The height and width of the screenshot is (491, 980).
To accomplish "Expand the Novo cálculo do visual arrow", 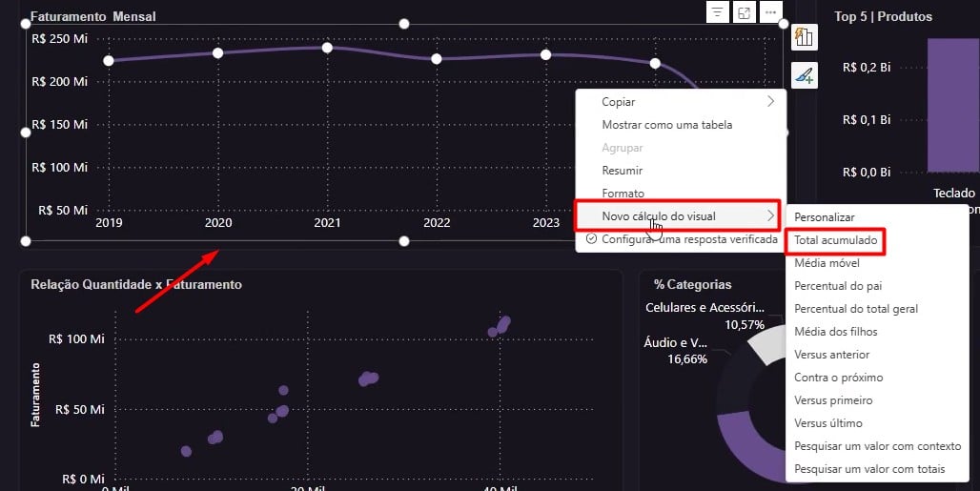I will click(770, 216).
